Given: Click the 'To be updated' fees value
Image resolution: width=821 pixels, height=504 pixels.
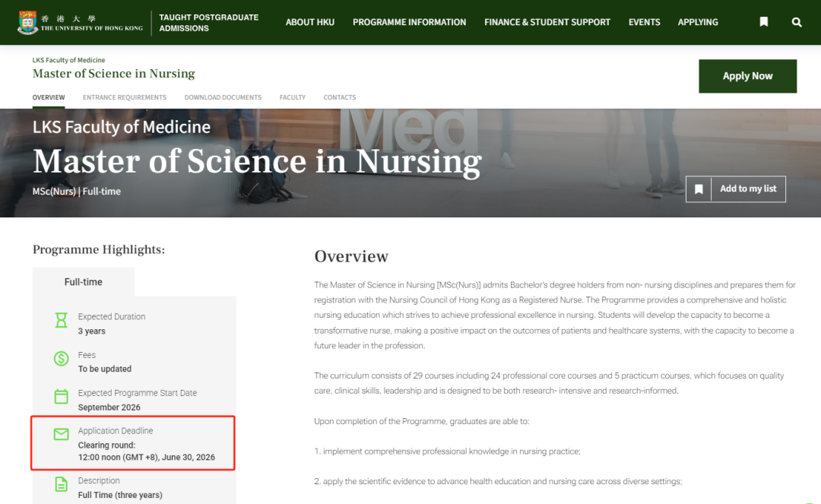Looking at the screenshot, I should click(105, 369).
